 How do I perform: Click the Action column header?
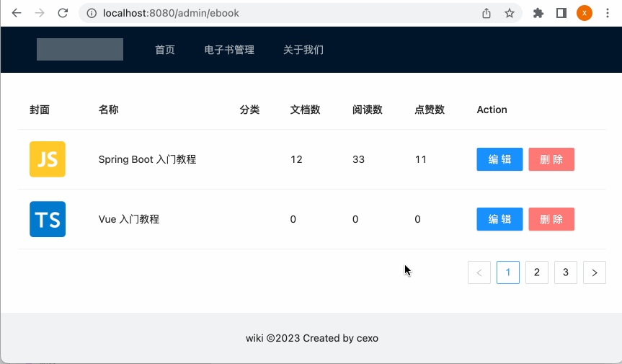492,110
